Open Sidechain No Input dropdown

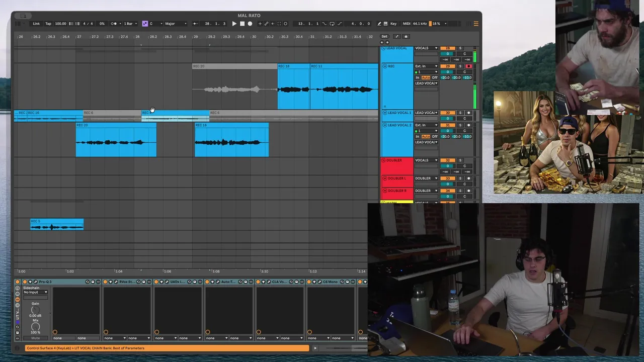[x=35, y=292]
